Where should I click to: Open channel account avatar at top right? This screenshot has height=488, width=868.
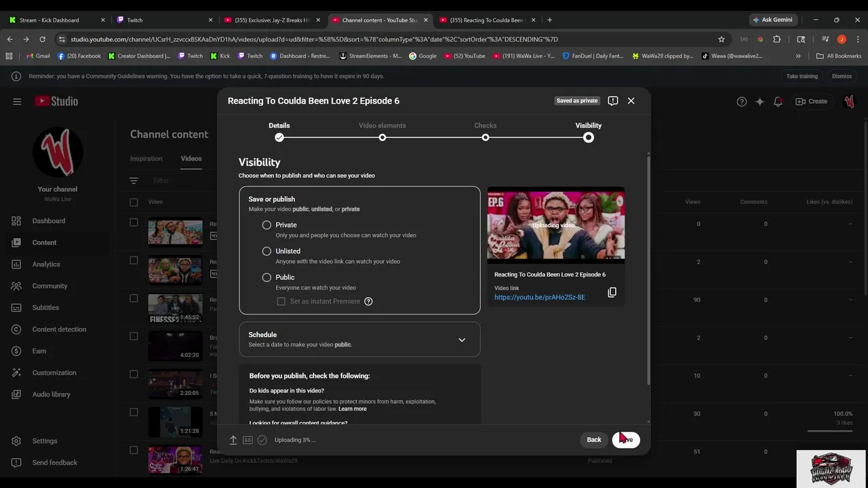(849, 101)
